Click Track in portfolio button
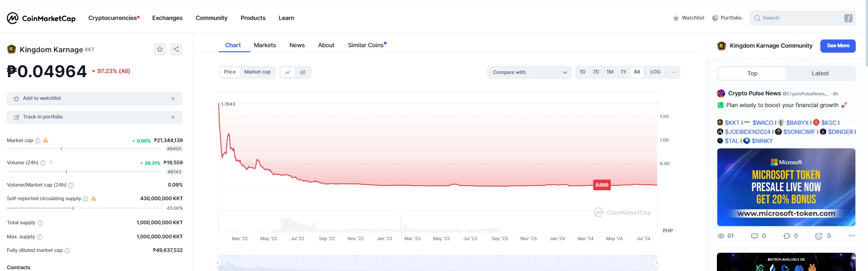The image size is (868, 271). pyautogui.click(x=94, y=117)
